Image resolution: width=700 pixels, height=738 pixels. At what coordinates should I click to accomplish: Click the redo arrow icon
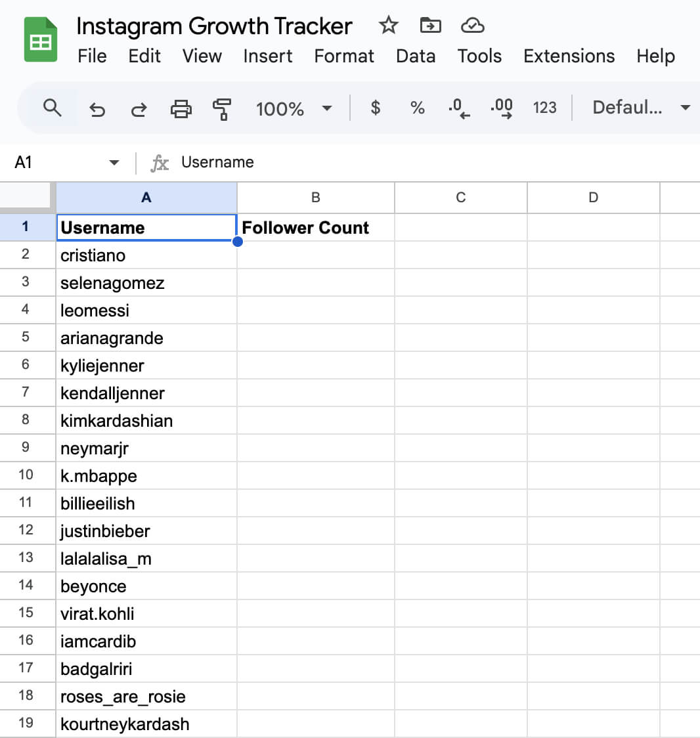pyautogui.click(x=139, y=109)
